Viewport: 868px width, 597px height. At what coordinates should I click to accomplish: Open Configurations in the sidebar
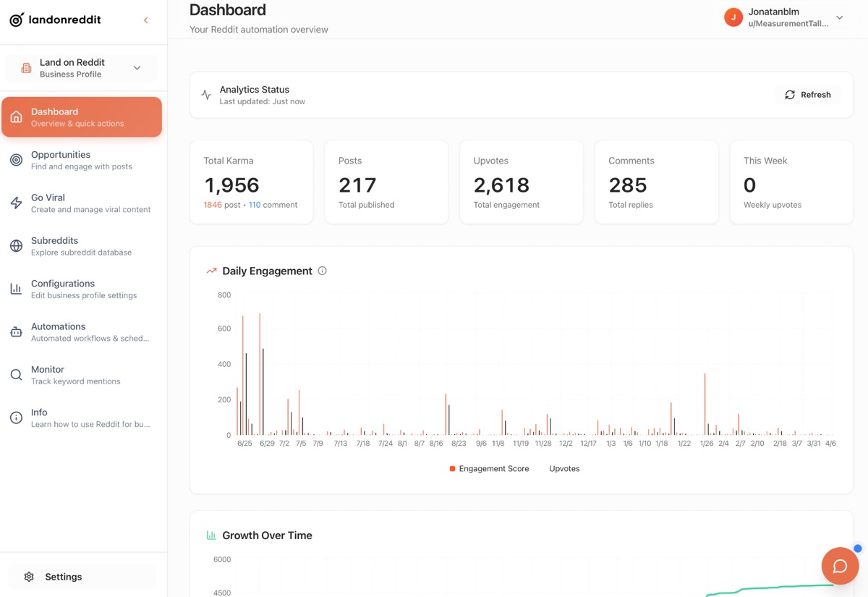[x=82, y=289]
